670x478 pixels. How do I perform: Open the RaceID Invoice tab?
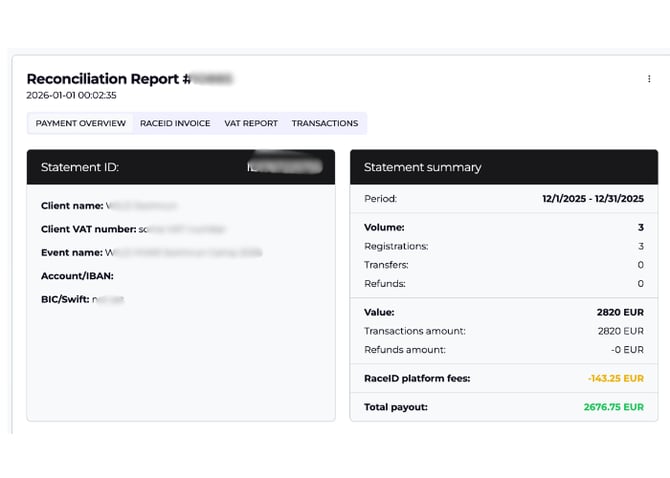(x=175, y=123)
